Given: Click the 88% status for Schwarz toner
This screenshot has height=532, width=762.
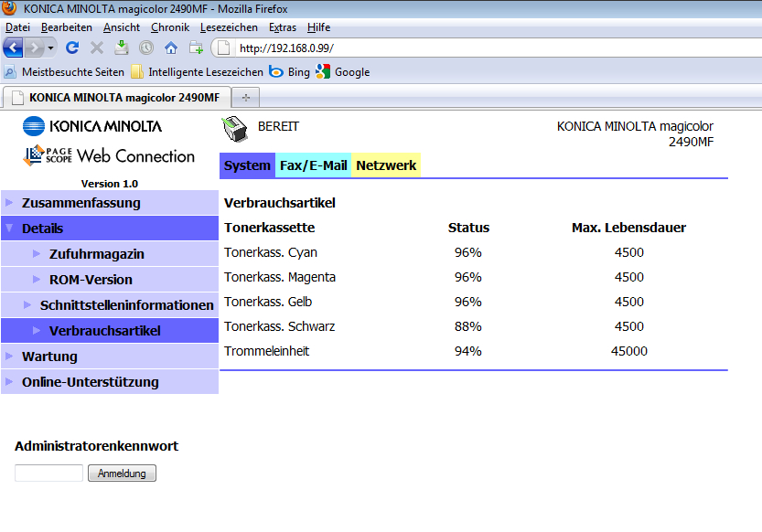Looking at the screenshot, I should pyautogui.click(x=468, y=326).
